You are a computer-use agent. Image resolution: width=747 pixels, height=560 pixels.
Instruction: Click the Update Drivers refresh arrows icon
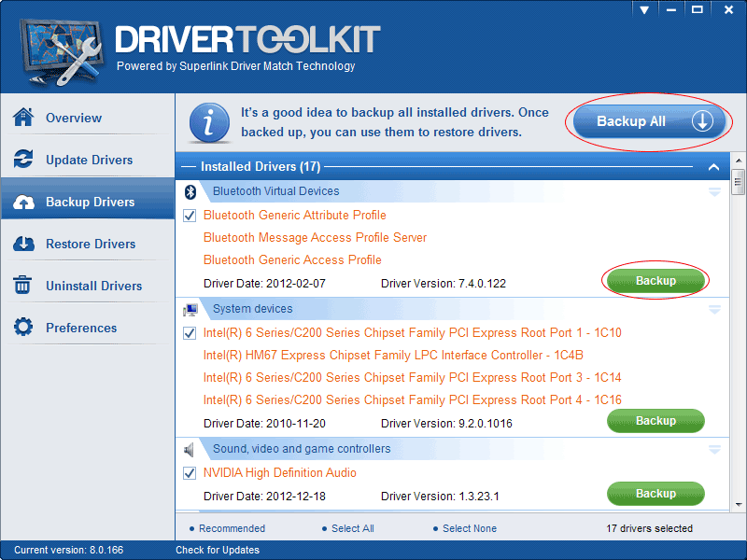[x=23, y=159]
